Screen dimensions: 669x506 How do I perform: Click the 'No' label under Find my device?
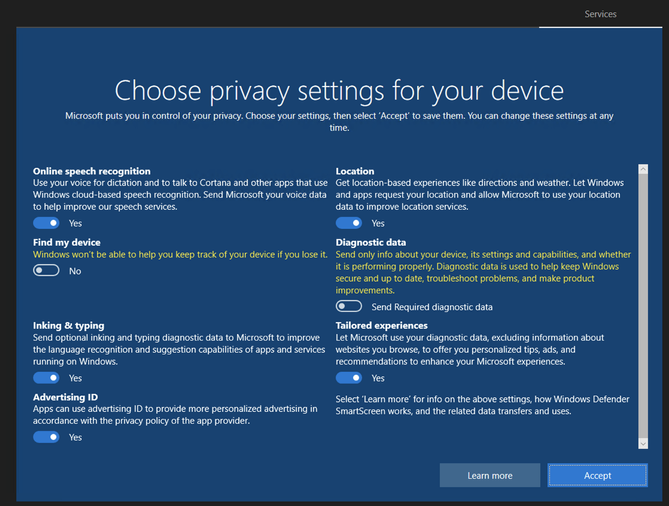click(x=75, y=271)
